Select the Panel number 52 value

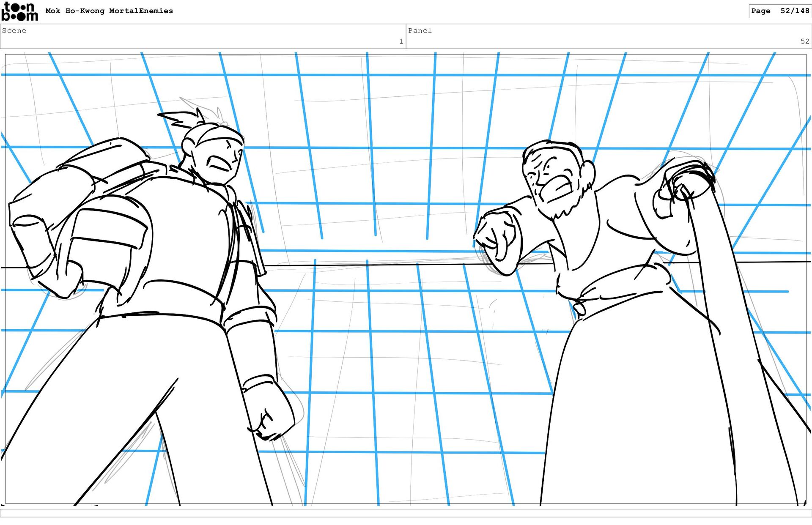804,41
